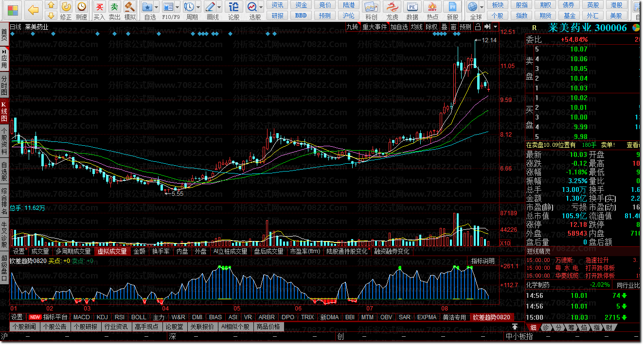Click the F10/F9 info icon
The width and height of the screenshot is (644, 345).
[168, 7]
